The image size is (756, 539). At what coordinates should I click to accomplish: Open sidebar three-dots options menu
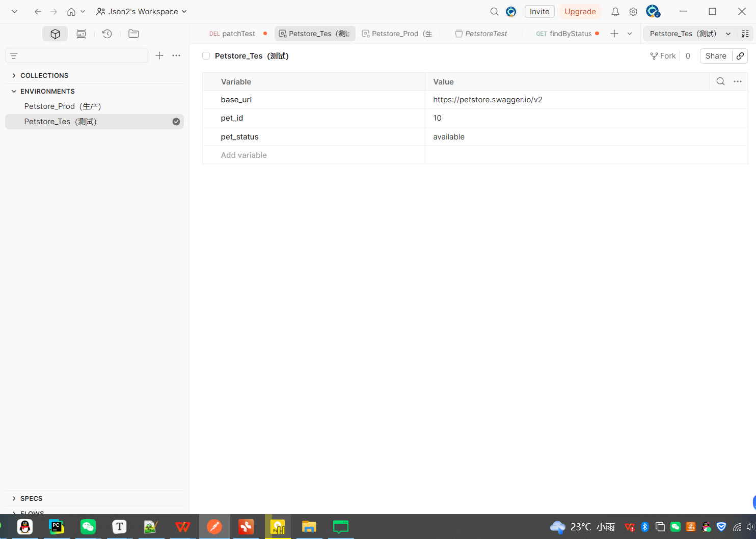pyautogui.click(x=176, y=55)
